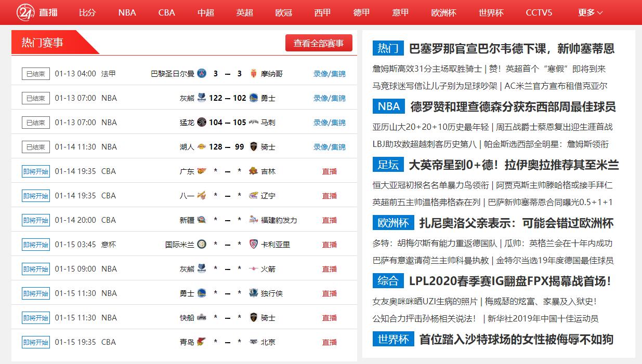Open 直播 link for 青岛 vs 北京
Viewport: 642px width, 364px height.
(330, 342)
